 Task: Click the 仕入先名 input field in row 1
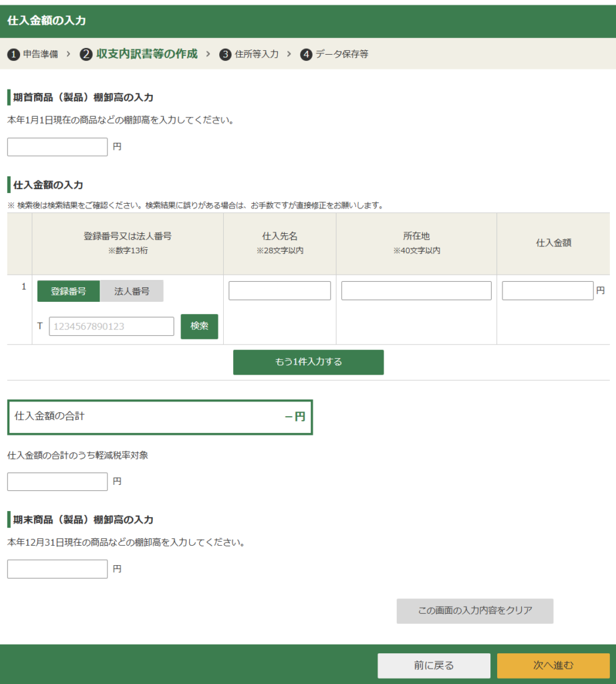pos(280,291)
